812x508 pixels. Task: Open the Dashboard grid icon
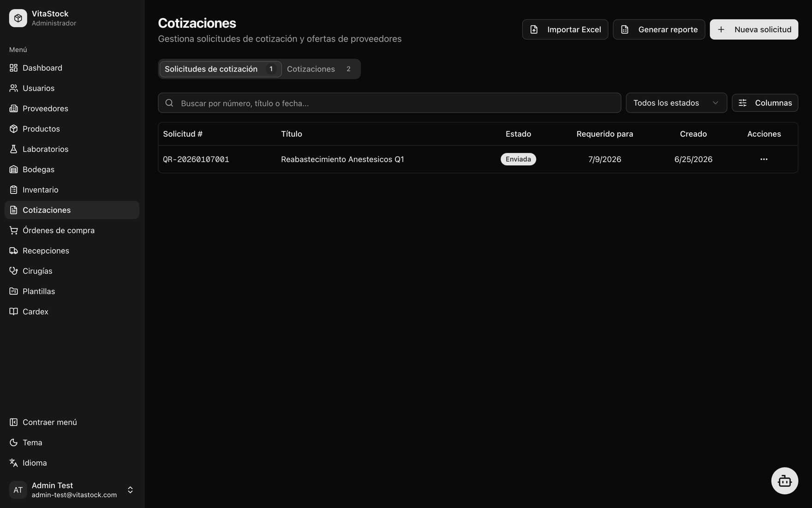click(13, 68)
